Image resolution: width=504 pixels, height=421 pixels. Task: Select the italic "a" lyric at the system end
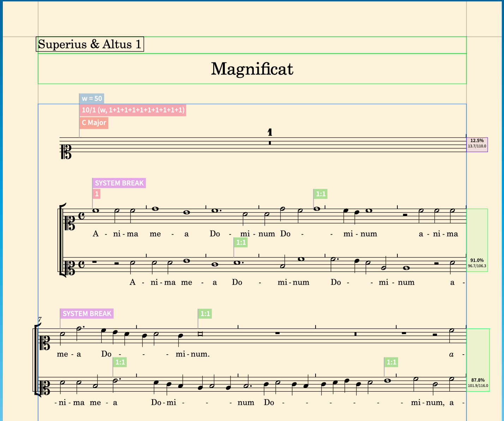[451, 354]
